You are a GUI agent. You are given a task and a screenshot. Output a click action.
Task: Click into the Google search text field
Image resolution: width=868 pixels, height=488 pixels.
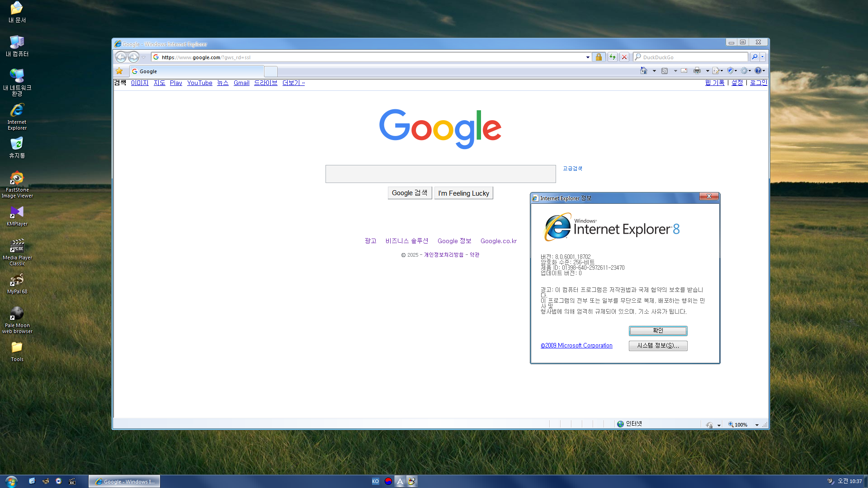pyautogui.click(x=440, y=174)
